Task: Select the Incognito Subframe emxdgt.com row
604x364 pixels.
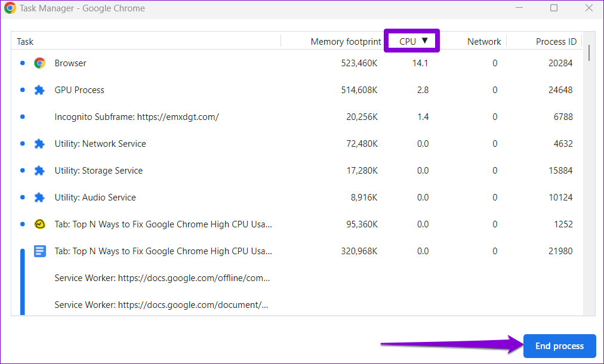Action: pos(136,117)
